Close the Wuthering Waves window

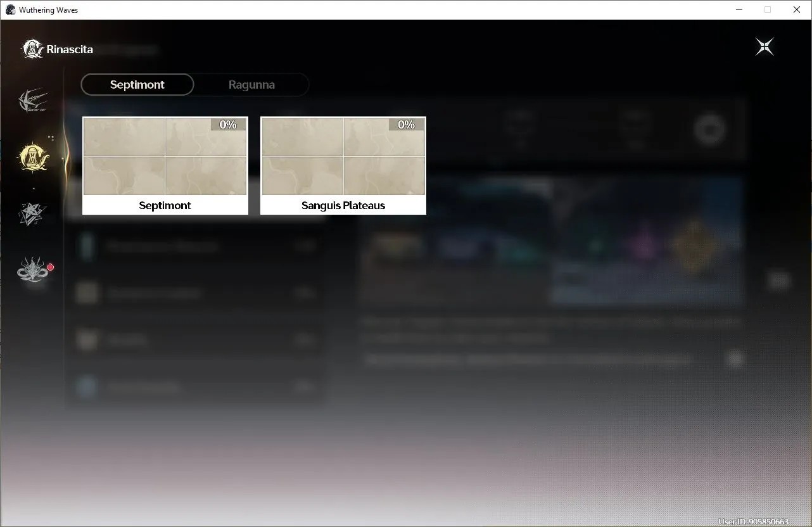tap(797, 10)
